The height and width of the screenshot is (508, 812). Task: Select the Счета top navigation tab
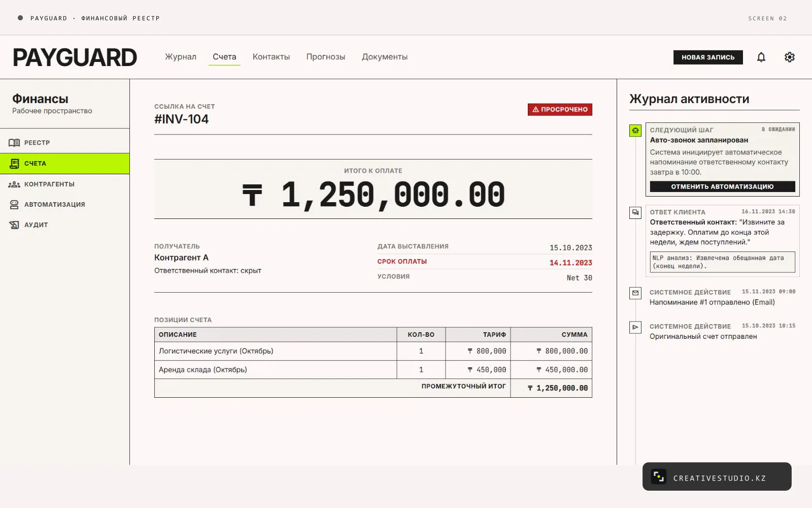pyautogui.click(x=224, y=57)
